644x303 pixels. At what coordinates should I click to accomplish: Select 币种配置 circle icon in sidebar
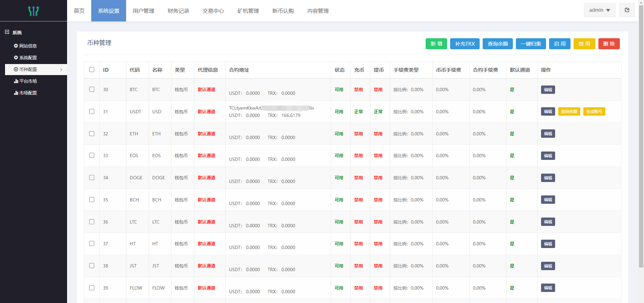(x=16, y=69)
